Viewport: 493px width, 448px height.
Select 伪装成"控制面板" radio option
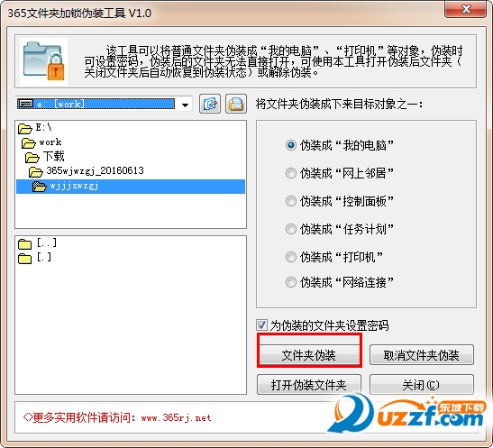click(x=291, y=201)
